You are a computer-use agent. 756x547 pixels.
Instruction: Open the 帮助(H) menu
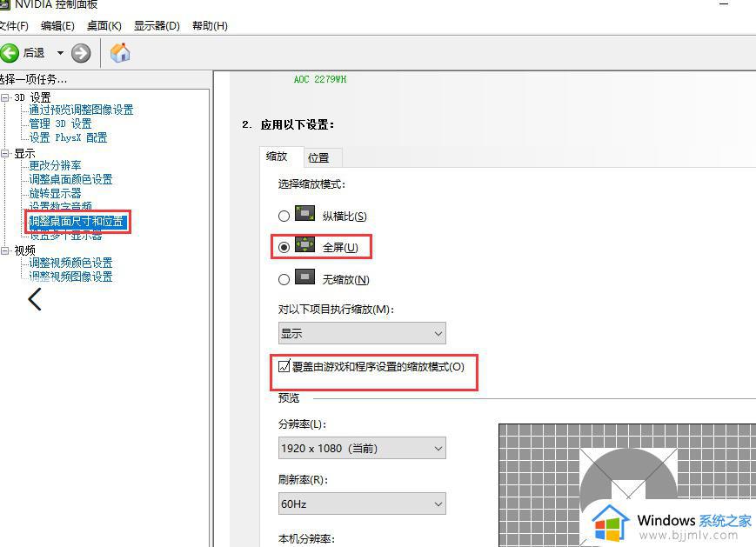pos(210,26)
